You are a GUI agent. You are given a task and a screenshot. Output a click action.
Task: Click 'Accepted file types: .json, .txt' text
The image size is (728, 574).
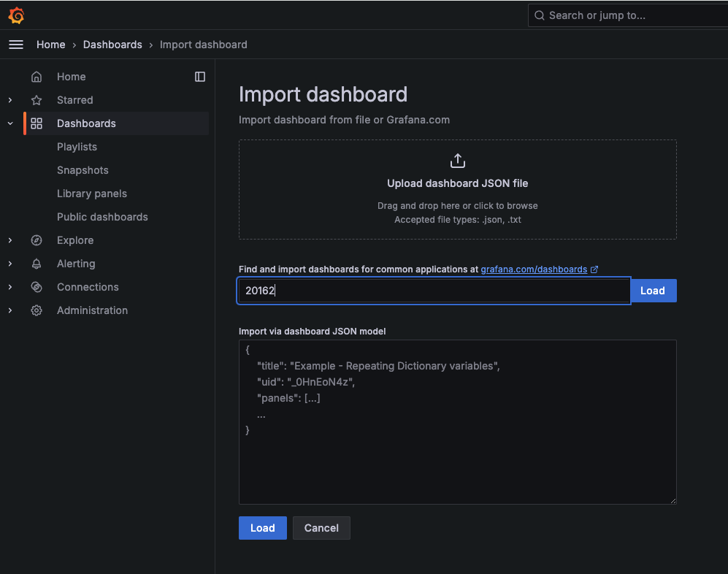[x=457, y=220]
